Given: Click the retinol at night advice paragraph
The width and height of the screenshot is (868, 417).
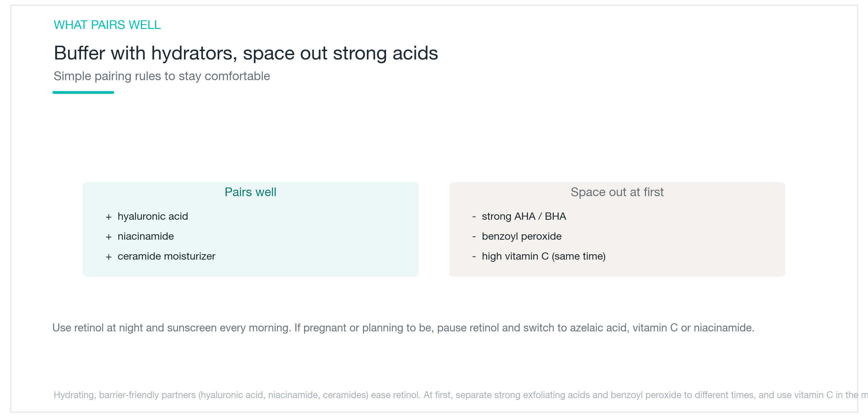Looking at the screenshot, I should pyautogui.click(x=403, y=328).
